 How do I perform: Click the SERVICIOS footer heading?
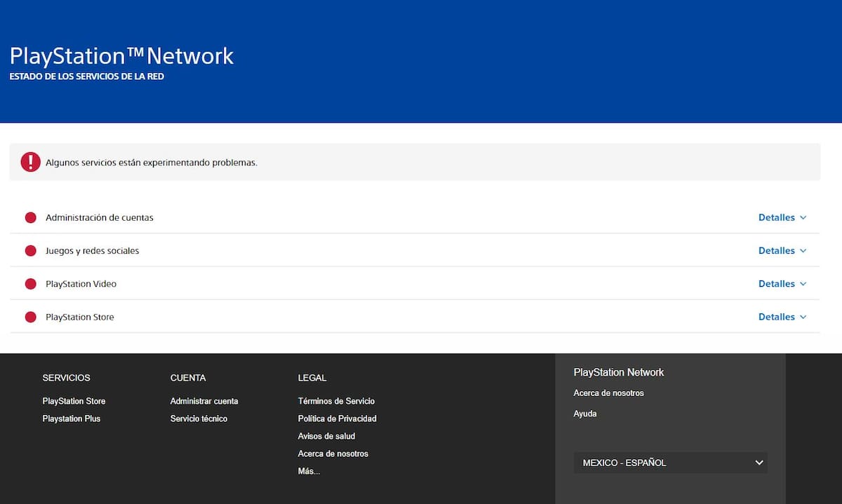pos(66,378)
